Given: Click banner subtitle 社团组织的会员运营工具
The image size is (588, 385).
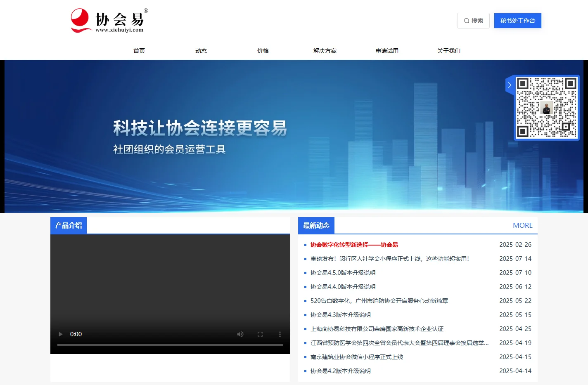Looking at the screenshot, I should [x=169, y=149].
